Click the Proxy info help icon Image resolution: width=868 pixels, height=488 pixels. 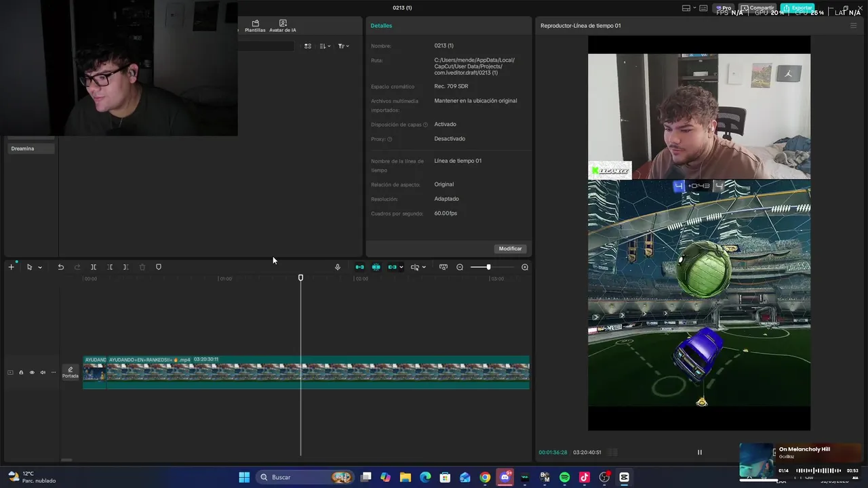click(390, 140)
